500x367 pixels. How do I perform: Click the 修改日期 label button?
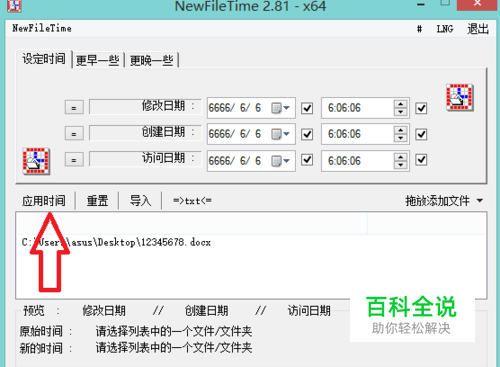(145, 107)
